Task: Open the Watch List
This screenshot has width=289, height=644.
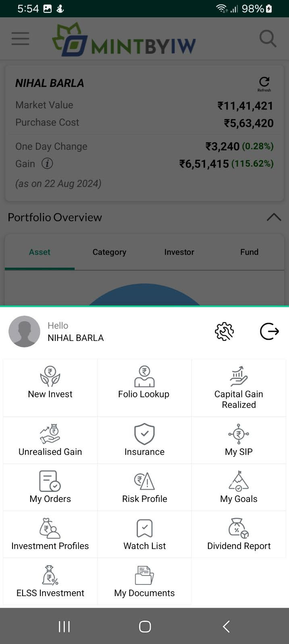Action: (x=144, y=535)
